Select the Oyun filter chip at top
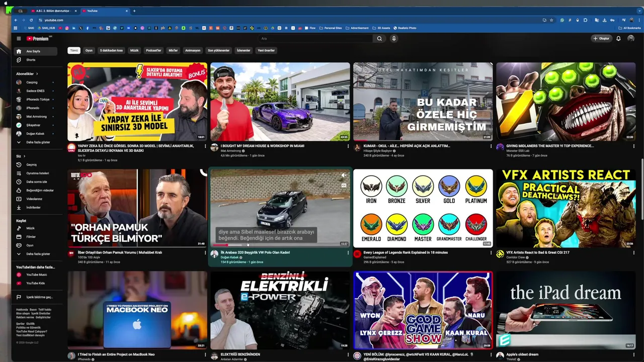Image resolution: width=644 pixels, height=362 pixels. click(x=89, y=50)
